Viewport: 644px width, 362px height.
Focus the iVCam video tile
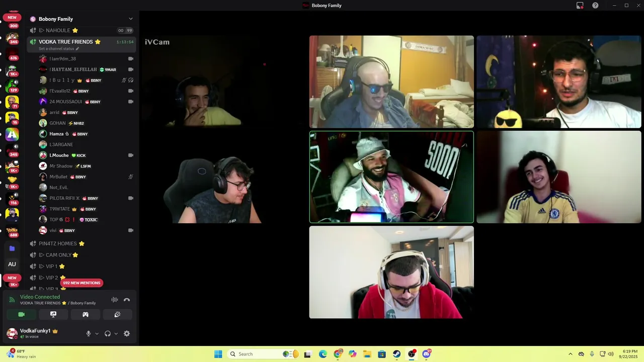pos(224,81)
